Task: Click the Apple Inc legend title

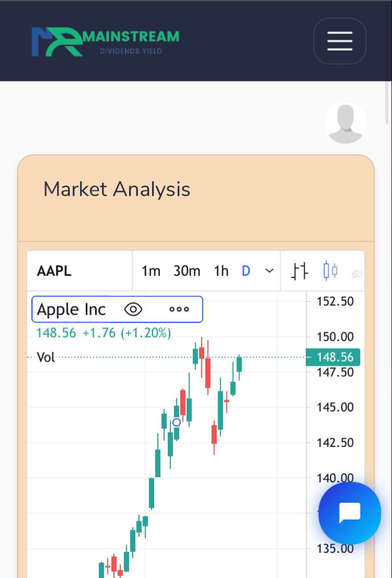Action: click(x=72, y=309)
